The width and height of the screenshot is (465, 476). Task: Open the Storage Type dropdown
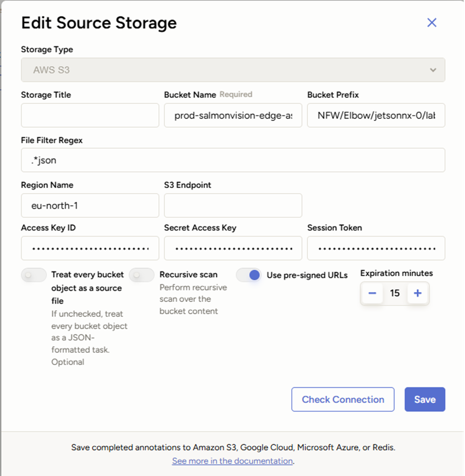click(x=232, y=70)
